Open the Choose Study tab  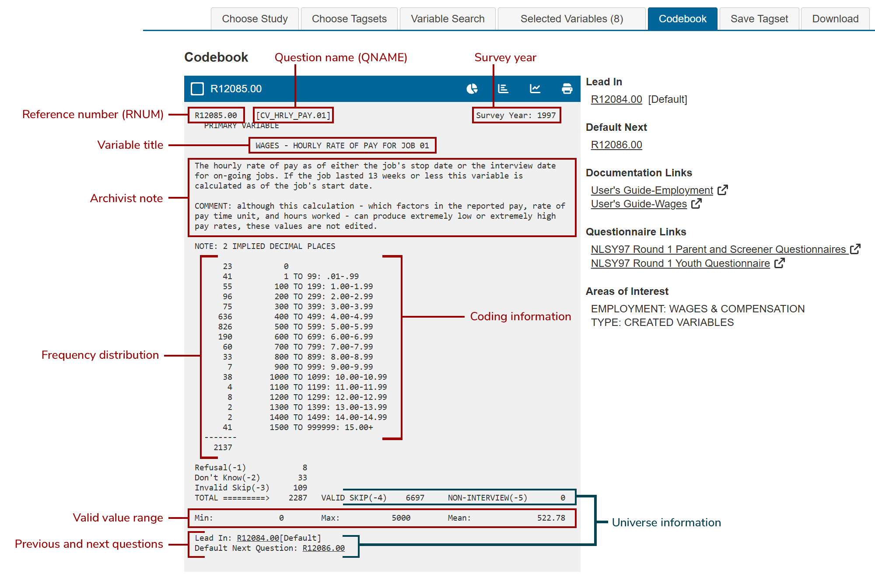255,19
